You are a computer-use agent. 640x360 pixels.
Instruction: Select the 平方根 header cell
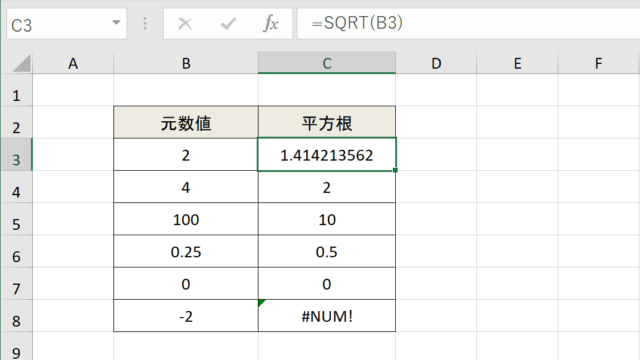point(327,122)
